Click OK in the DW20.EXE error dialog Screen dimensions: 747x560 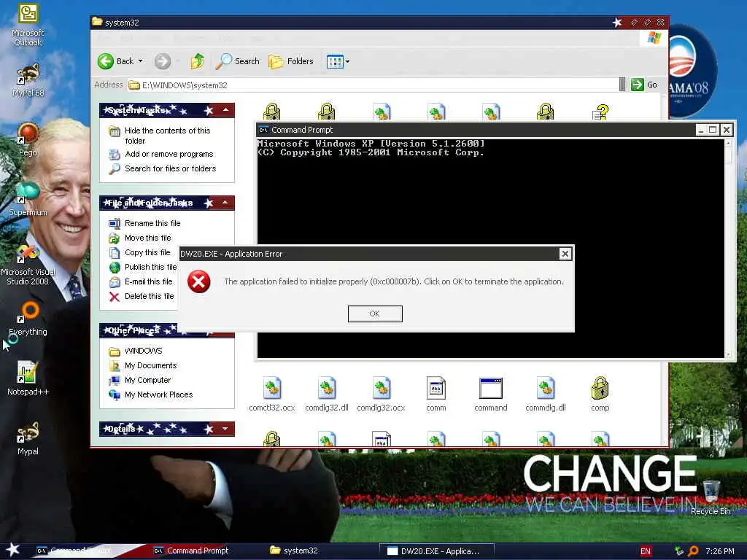pos(375,314)
